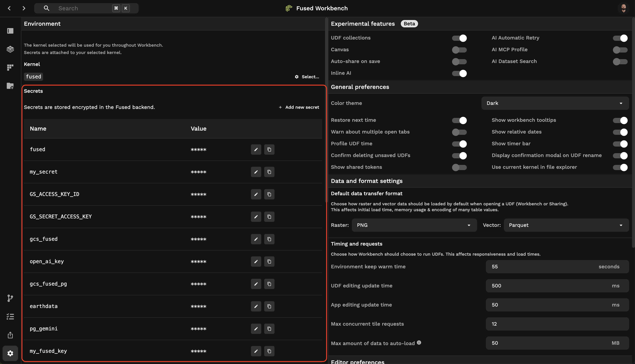
Task: Click the git branch icon in sidebar
Action: tap(10, 298)
